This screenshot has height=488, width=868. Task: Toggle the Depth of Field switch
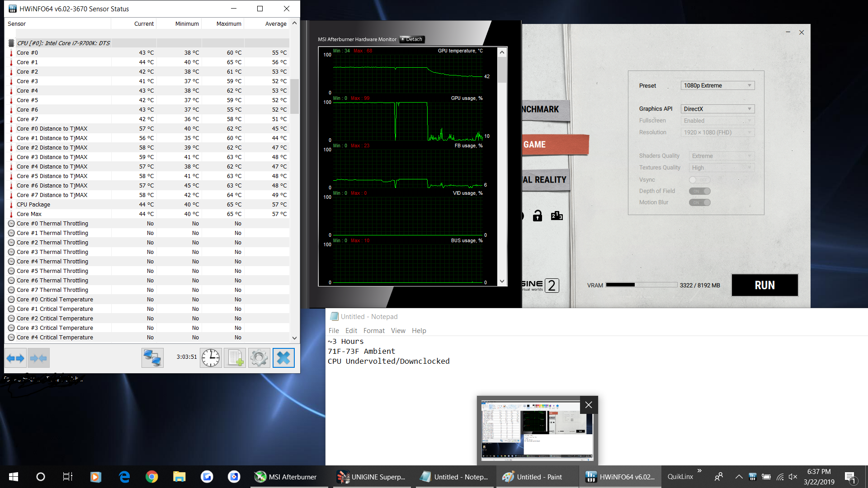click(x=699, y=191)
